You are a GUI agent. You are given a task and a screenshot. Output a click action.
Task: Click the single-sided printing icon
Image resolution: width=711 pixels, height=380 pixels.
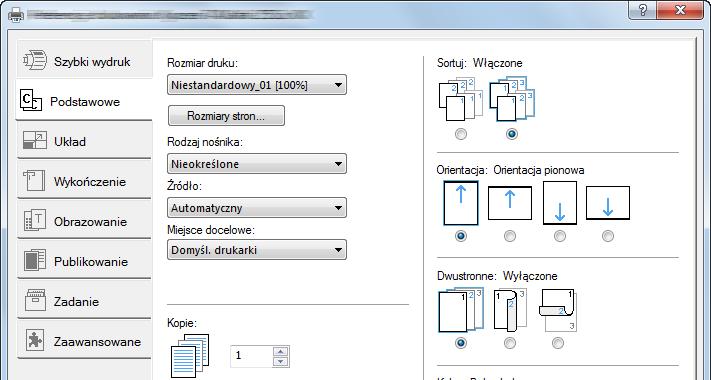pyautogui.click(x=461, y=311)
